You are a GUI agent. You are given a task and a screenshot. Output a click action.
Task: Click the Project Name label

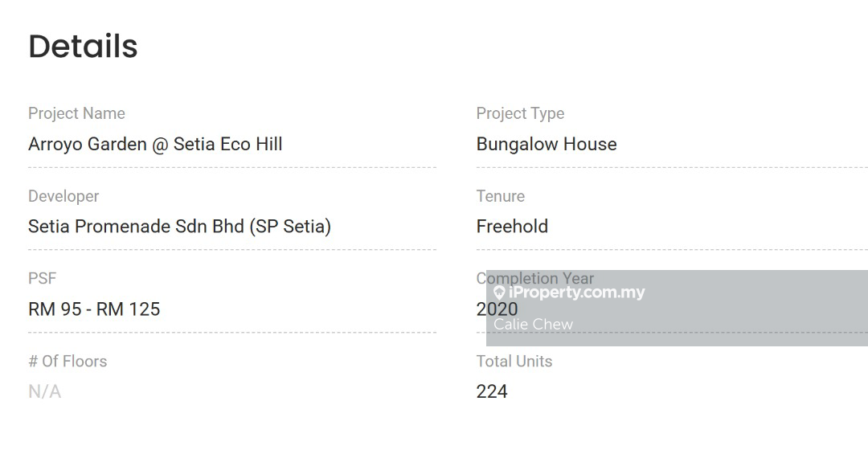point(76,113)
